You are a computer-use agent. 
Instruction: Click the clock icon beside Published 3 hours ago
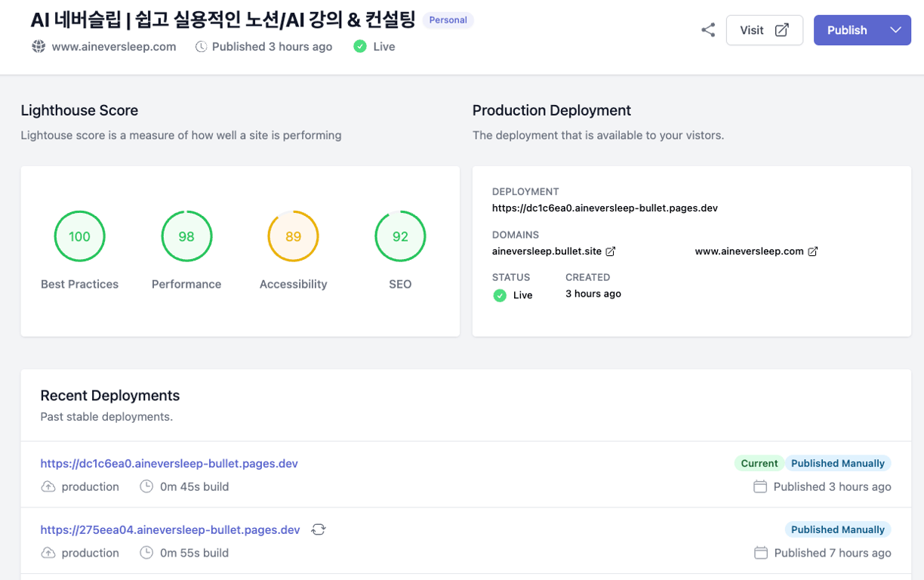click(201, 47)
